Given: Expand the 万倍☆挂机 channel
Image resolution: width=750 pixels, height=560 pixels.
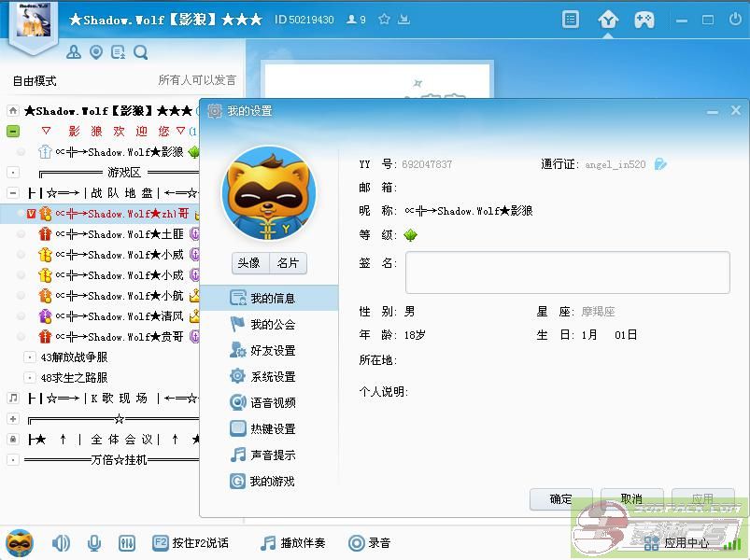Looking at the screenshot, I should (x=13, y=459).
